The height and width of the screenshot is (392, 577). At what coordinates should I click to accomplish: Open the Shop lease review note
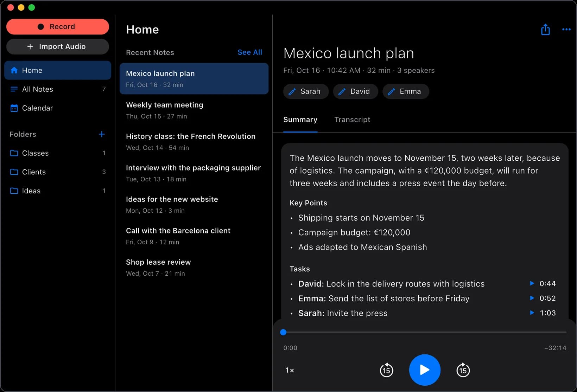tap(194, 268)
